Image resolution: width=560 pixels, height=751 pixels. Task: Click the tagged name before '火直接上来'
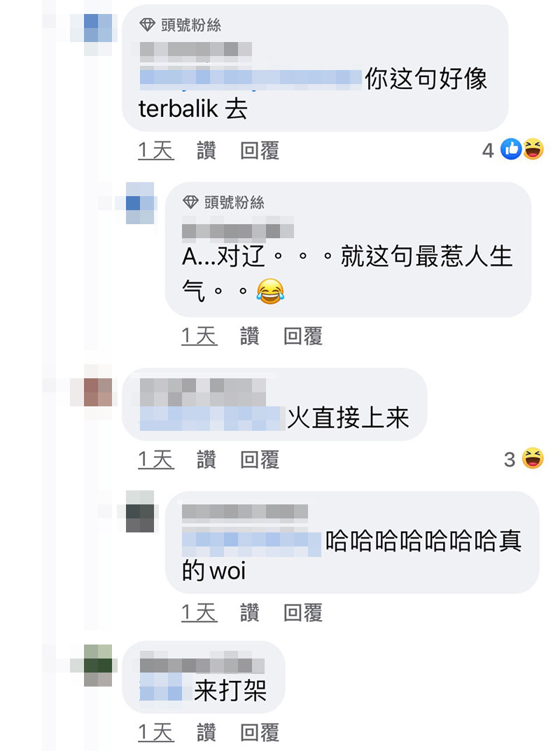coord(210,418)
